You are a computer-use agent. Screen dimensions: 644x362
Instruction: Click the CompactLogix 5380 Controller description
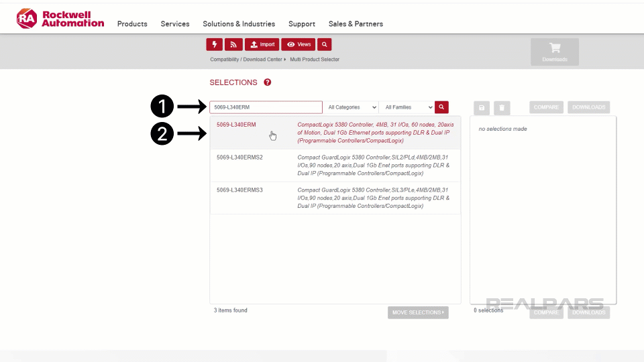point(376,133)
